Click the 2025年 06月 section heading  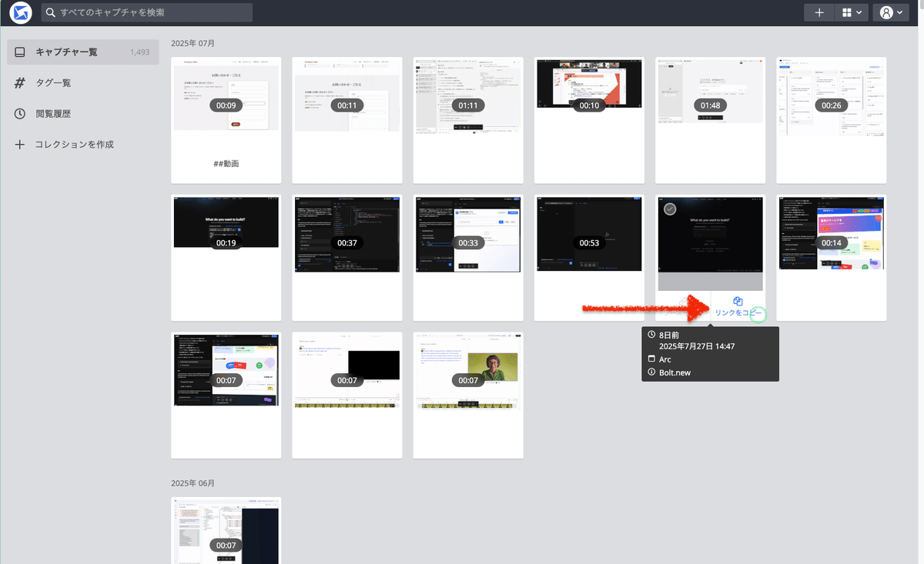[192, 483]
